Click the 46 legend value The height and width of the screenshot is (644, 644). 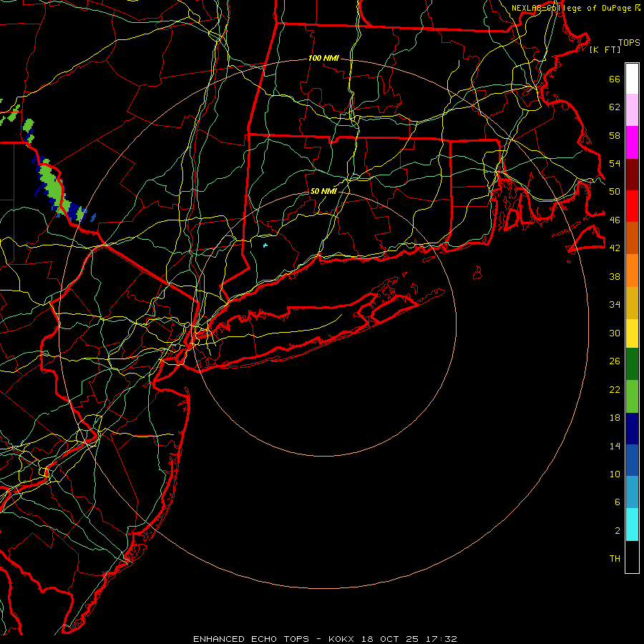[x=615, y=220]
